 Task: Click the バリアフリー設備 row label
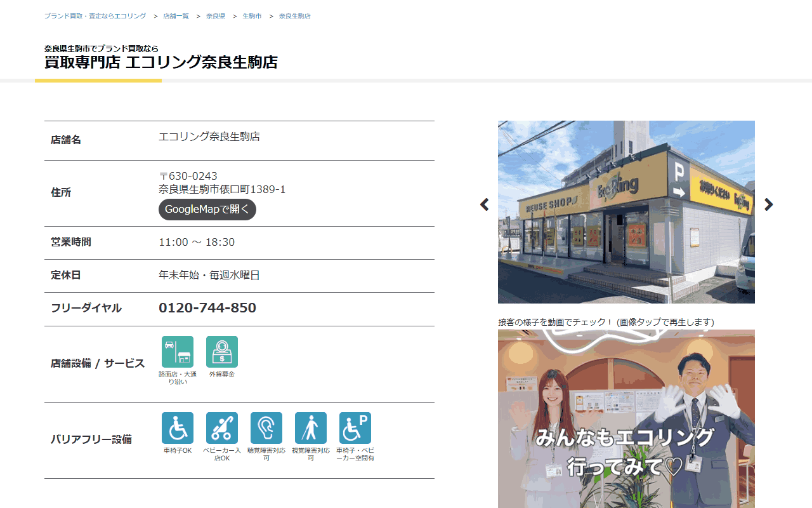click(91, 439)
